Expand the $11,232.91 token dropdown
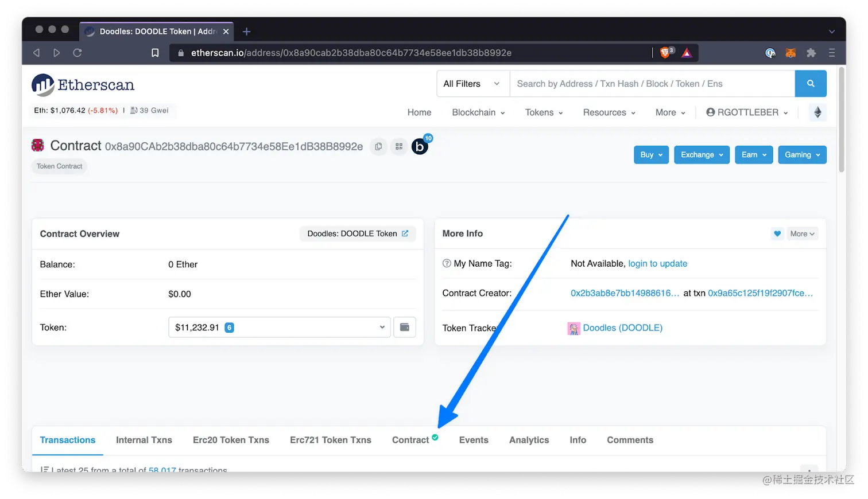The width and height of the screenshot is (868, 499). 280,328
